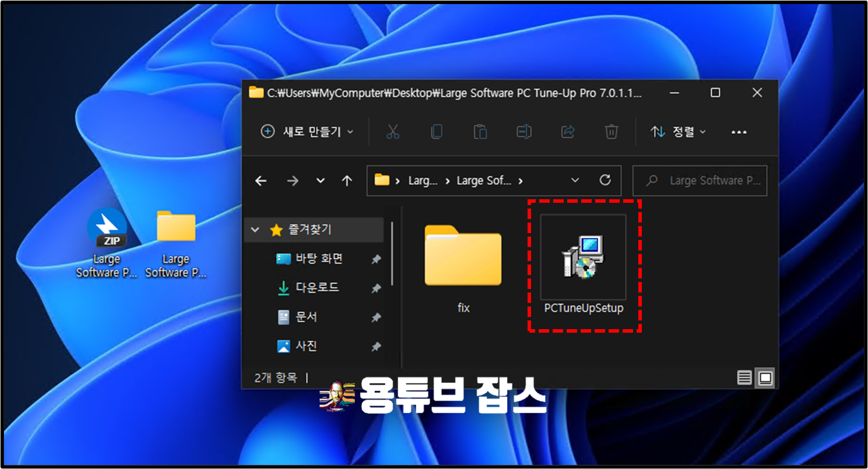Screen dimensions: 868x469
Task: Switch to details list view
Action: point(744,378)
